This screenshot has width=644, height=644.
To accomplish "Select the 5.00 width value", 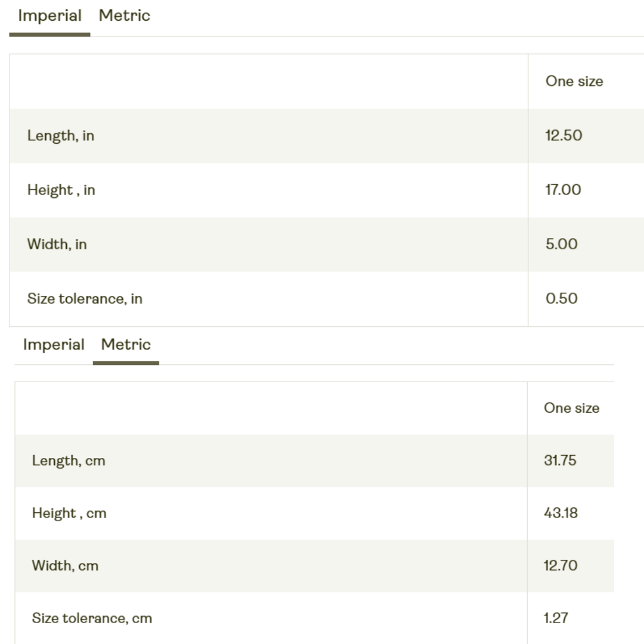I will pos(562,244).
